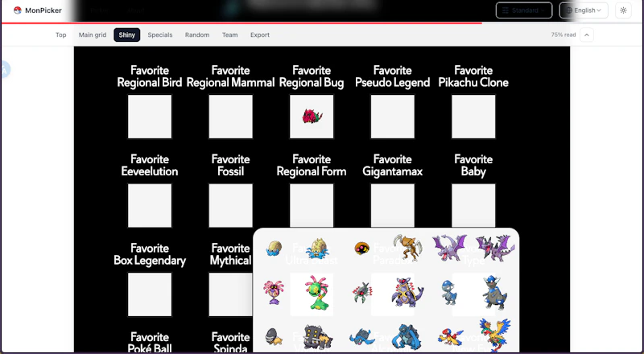Open the Favorite Regional Bird slot
This screenshot has width=644, height=354.
click(150, 117)
